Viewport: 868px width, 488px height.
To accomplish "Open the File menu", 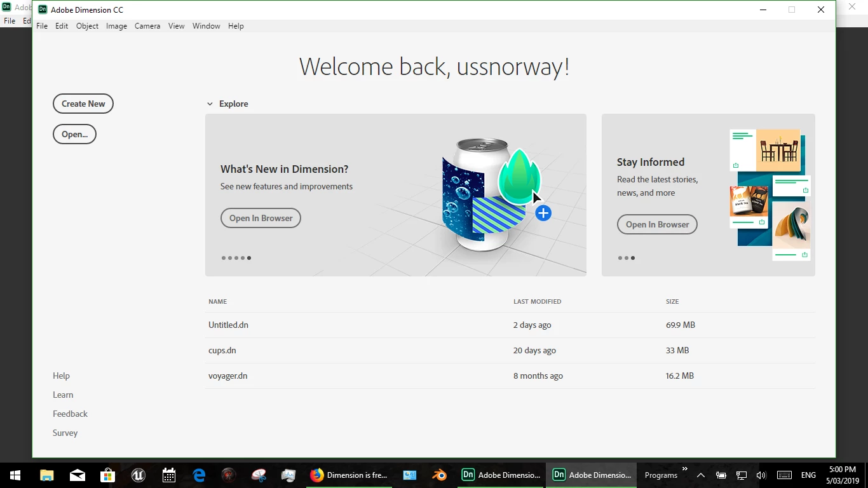I will click(x=42, y=26).
